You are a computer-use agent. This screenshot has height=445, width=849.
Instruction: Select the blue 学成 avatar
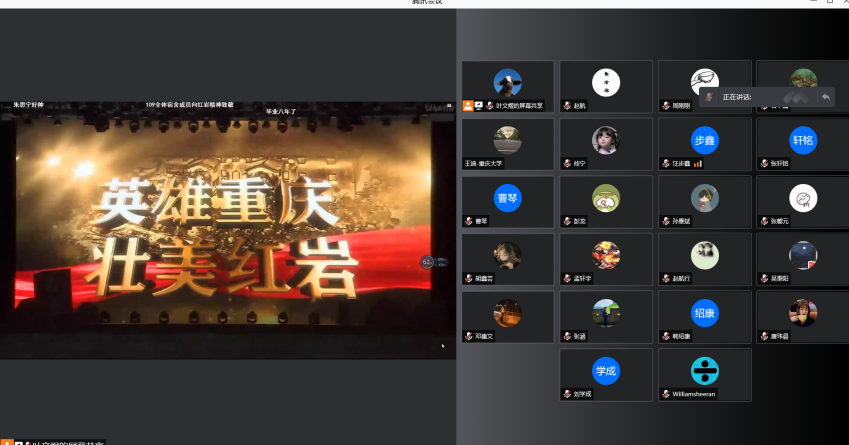[x=606, y=371]
